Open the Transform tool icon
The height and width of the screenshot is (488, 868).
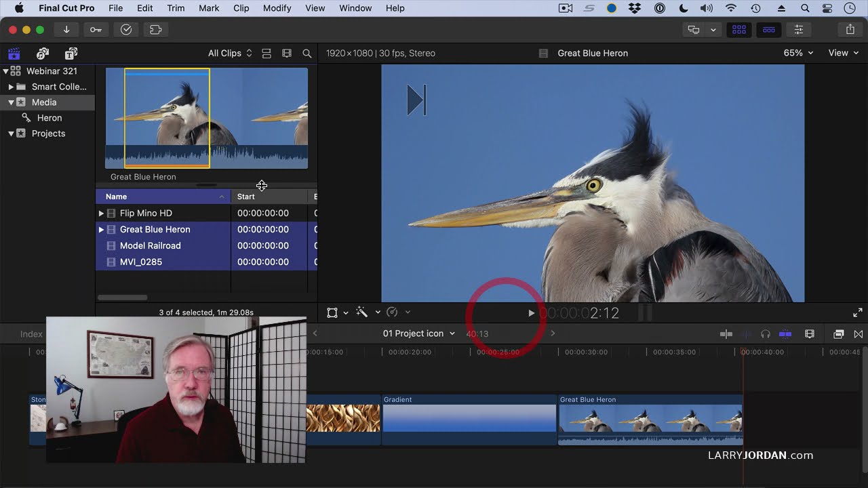[332, 312]
